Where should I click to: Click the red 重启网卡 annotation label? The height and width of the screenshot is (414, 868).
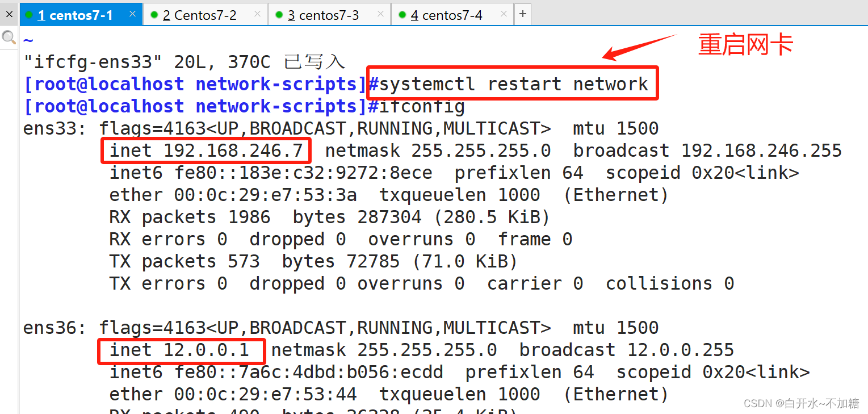[745, 45]
